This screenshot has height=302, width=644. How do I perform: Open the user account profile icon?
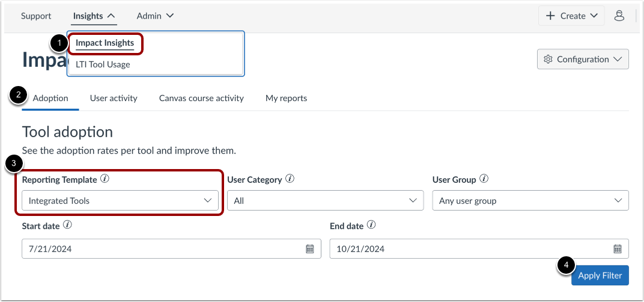point(619,16)
